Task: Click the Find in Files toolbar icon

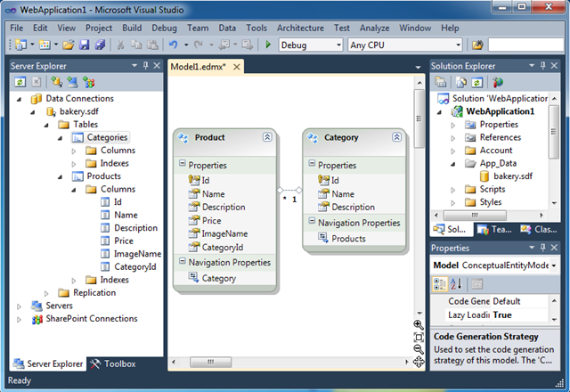Action: point(477,45)
